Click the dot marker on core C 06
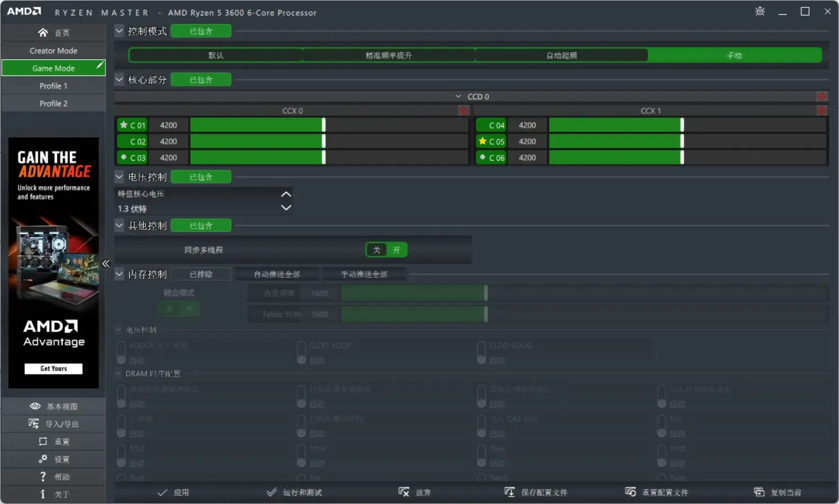Screen dimensions: 839x504 coord(483,157)
